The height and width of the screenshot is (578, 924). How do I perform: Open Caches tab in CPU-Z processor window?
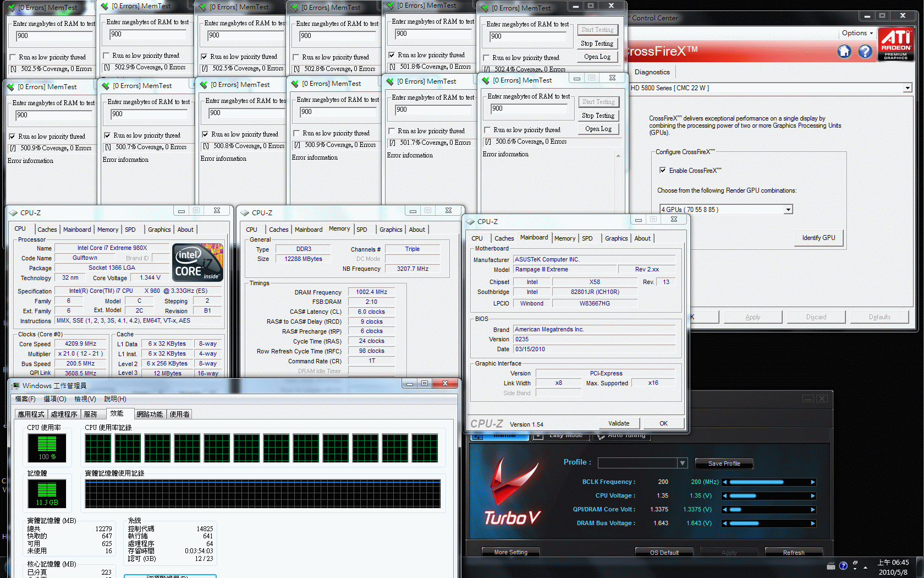pos(47,230)
